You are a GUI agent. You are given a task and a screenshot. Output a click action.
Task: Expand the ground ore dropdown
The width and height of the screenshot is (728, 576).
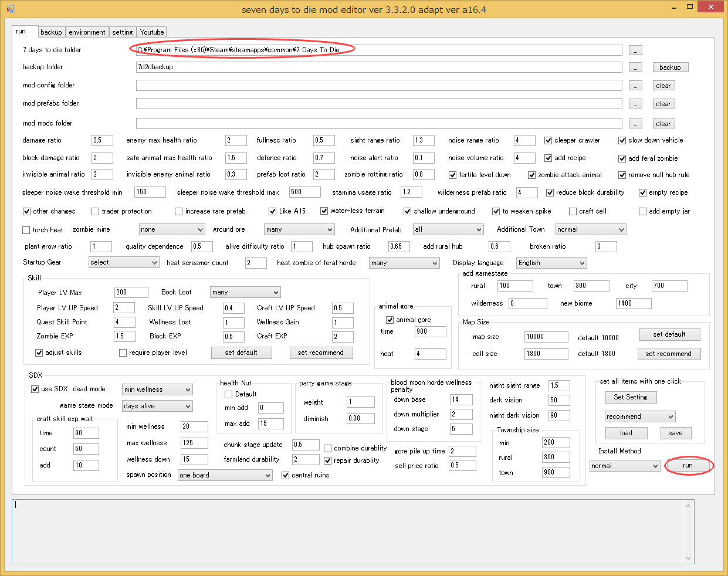click(299, 229)
